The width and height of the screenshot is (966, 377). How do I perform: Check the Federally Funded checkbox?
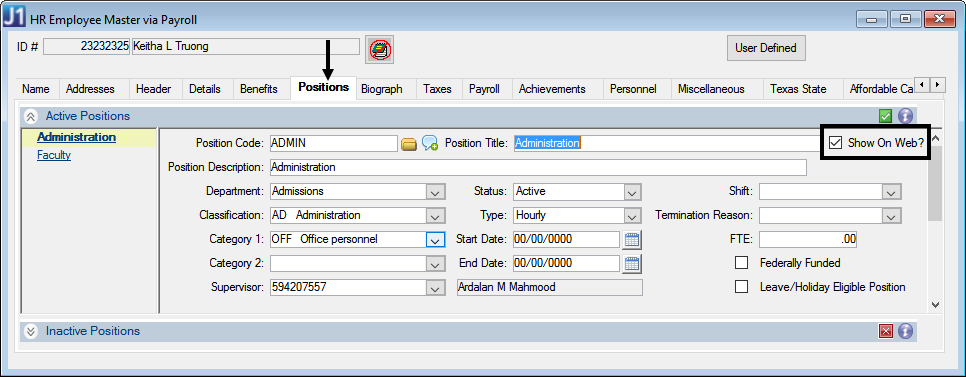pos(742,263)
